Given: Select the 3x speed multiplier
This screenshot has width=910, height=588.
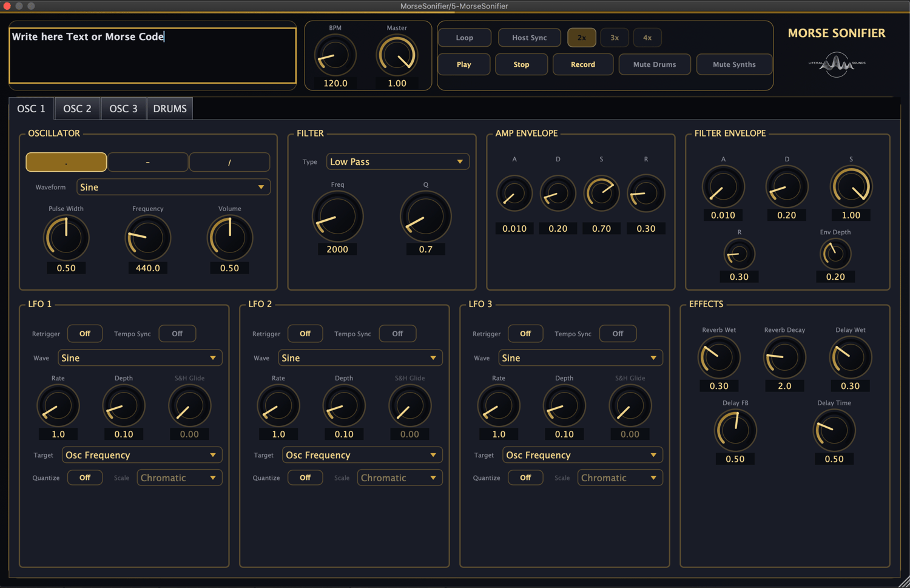Looking at the screenshot, I should [x=615, y=38].
